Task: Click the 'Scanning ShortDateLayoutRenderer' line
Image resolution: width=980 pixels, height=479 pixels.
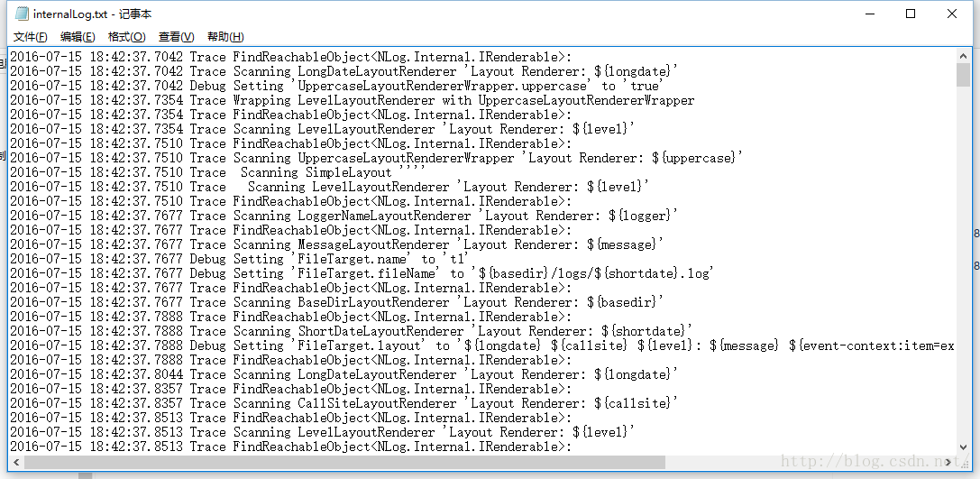Action: [x=352, y=330]
